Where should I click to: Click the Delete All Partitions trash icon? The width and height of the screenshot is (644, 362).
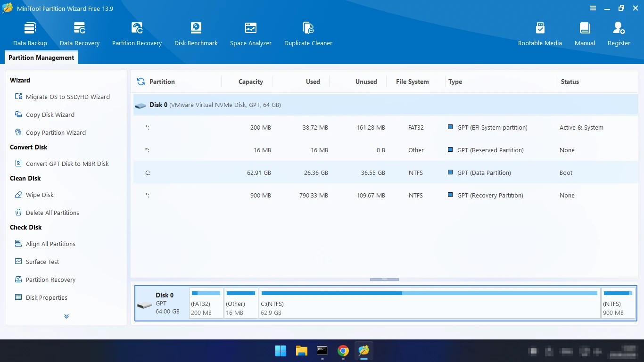coord(18,213)
